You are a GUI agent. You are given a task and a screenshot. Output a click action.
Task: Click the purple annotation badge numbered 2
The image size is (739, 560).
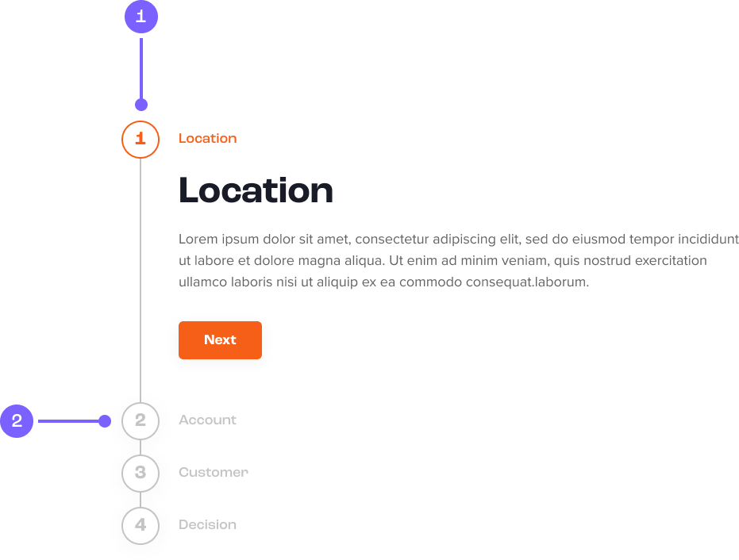point(17,421)
